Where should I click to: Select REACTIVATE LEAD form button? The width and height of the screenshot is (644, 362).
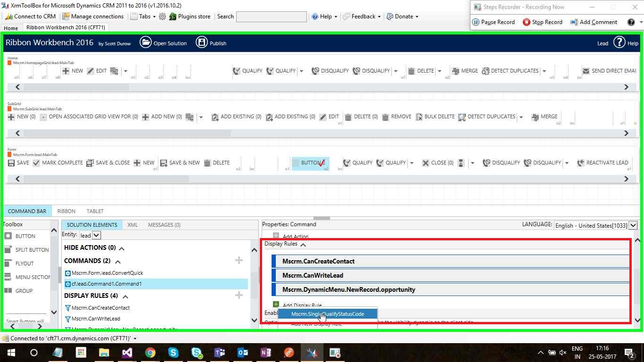pyautogui.click(x=603, y=163)
